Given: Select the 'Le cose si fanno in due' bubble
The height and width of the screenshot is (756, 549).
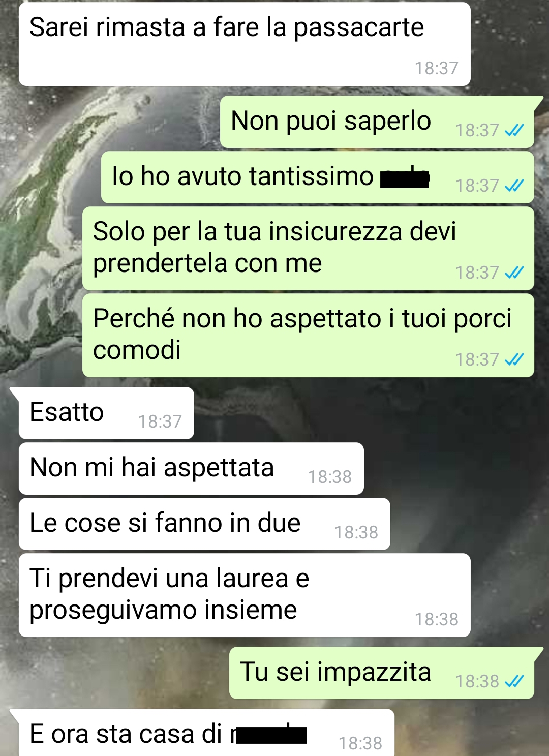Looking at the screenshot, I should (204, 524).
